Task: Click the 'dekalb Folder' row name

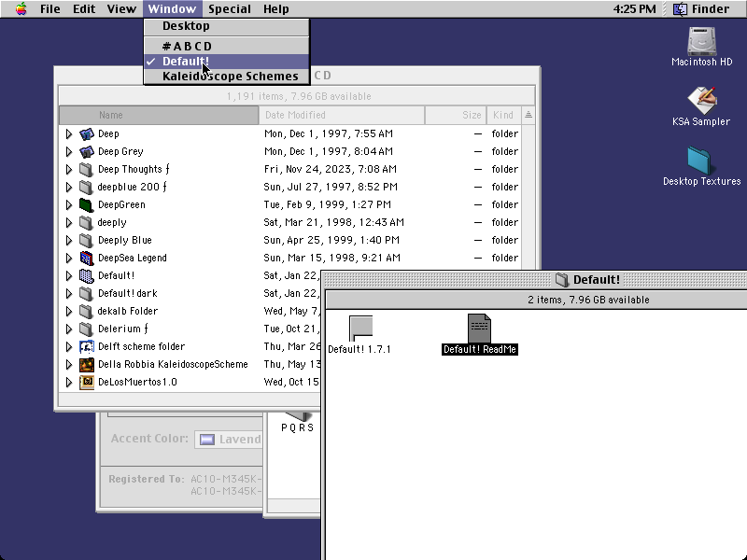Action: (x=127, y=311)
